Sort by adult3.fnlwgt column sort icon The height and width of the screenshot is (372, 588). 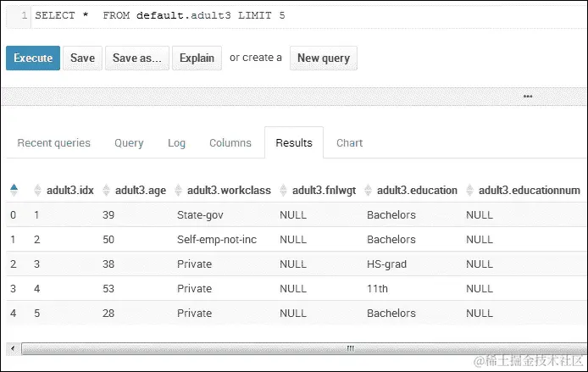(283, 190)
